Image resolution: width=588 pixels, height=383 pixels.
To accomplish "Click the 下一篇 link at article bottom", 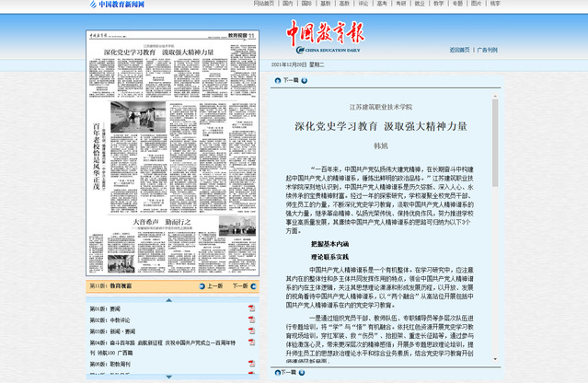I will 290,375.
